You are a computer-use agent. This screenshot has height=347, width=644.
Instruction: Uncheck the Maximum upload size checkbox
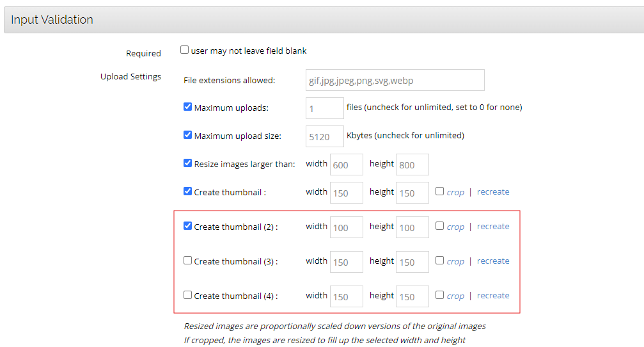[188, 135]
